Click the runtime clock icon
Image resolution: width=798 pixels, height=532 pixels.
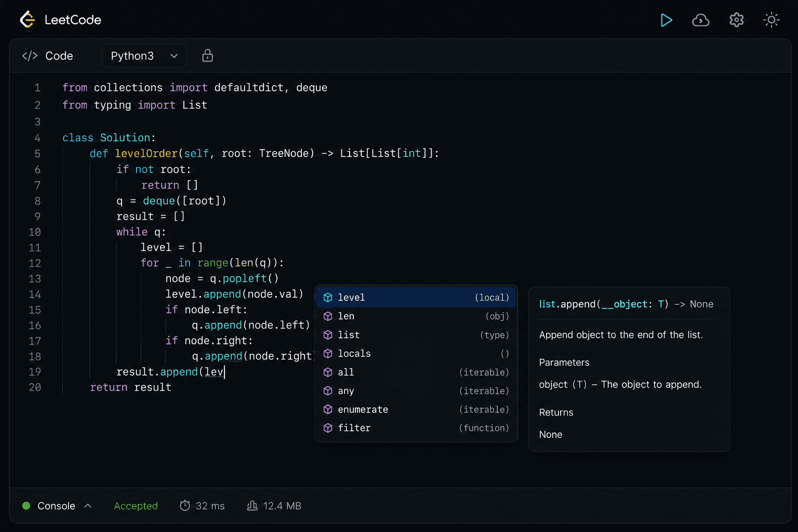coord(184,506)
